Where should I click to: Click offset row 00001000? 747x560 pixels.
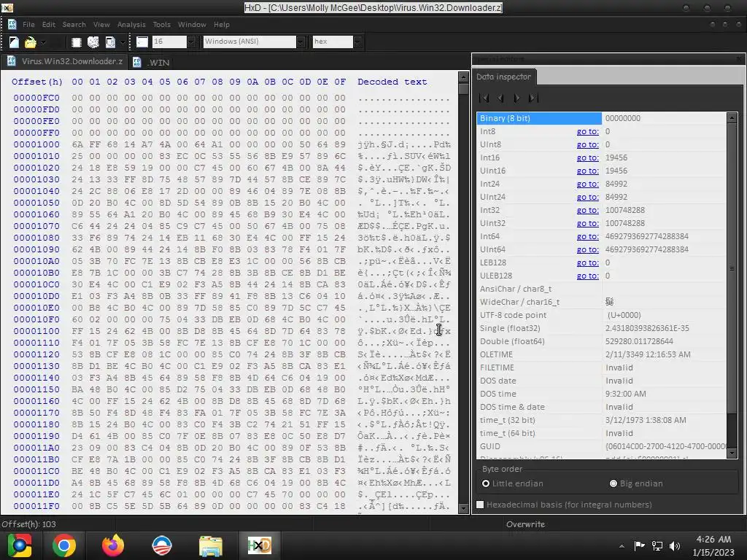[x=36, y=144]
